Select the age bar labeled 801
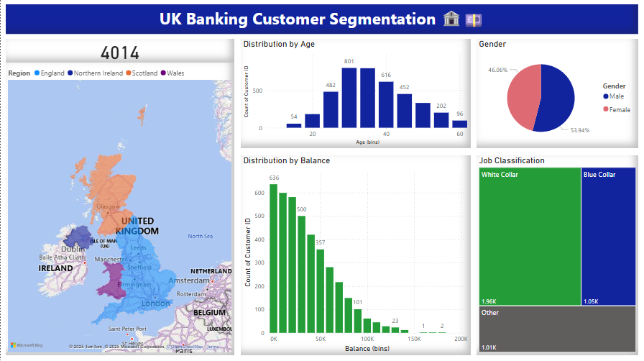Image resolution: width=644 pixels, height=361 pixels. [x=349, y=98]
